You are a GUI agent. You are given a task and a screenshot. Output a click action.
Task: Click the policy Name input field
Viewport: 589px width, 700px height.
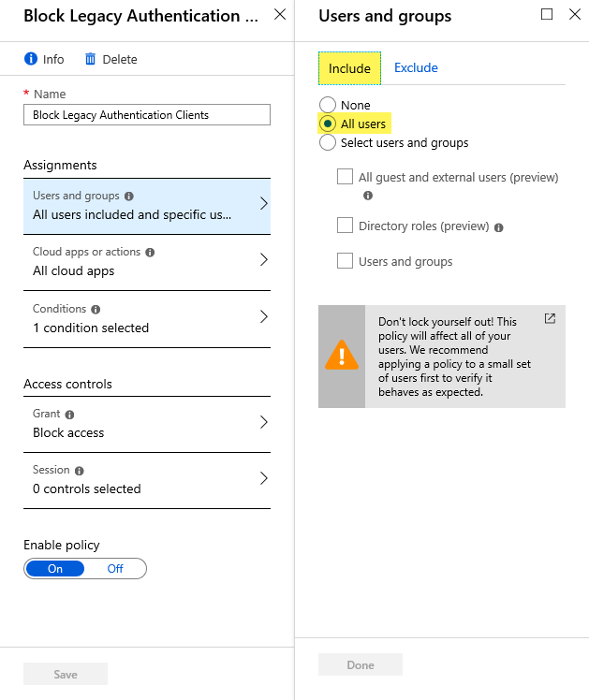point(147,115)
